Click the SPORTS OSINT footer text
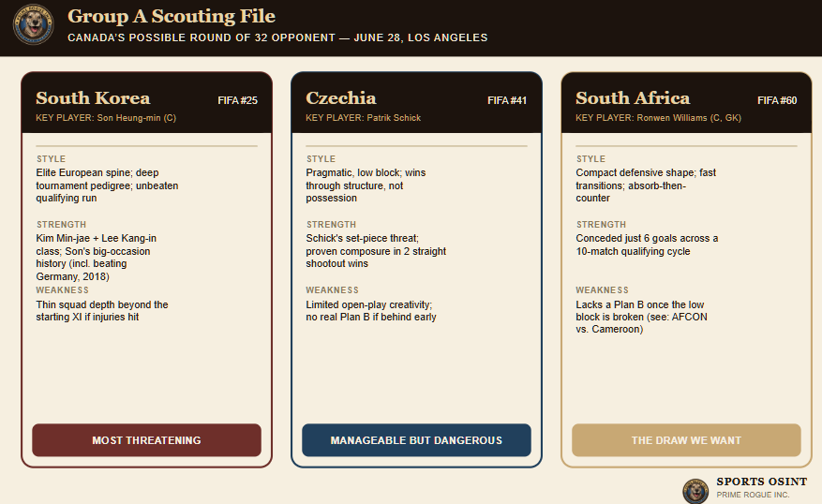 point(762,482)
